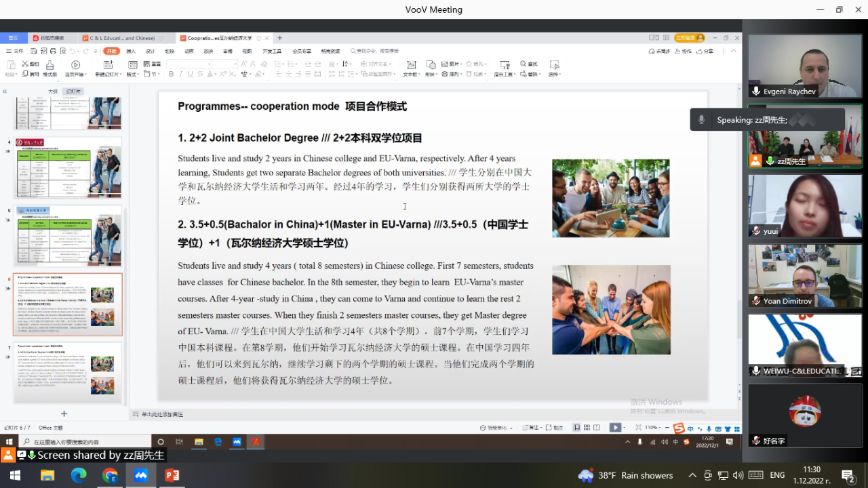Click the Notes button in WPS status bar
The width and height of the screenshot is (868, 488).
tap(532, 428)
